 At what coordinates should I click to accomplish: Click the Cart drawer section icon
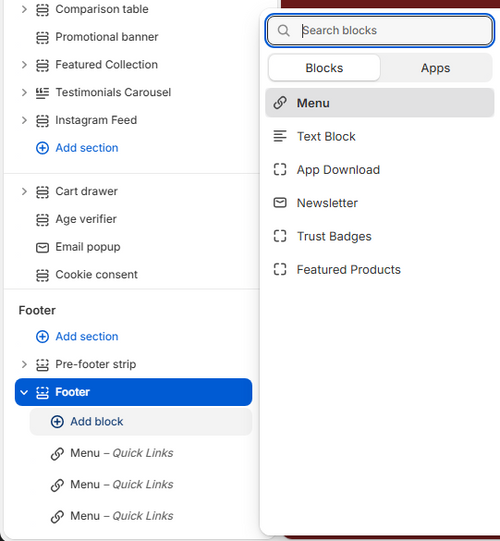(42, 191)
